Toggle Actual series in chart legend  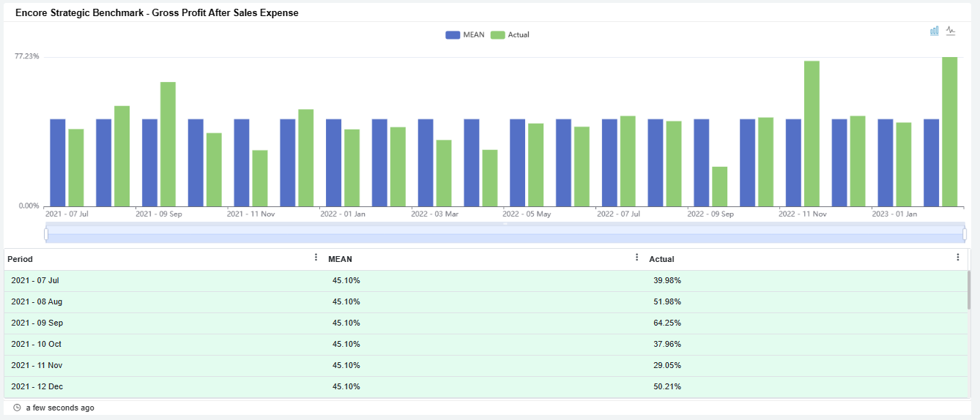tap(510, 35)
